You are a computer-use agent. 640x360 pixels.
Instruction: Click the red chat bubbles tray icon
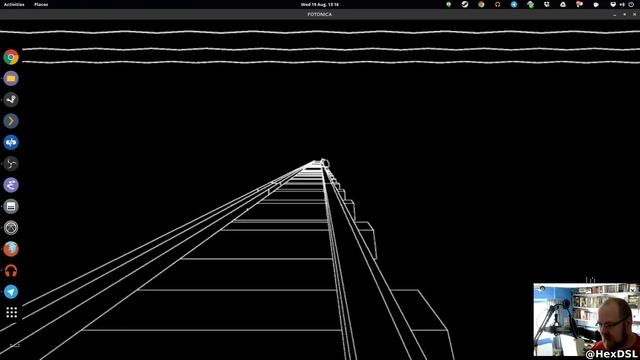tap(579, 4)
